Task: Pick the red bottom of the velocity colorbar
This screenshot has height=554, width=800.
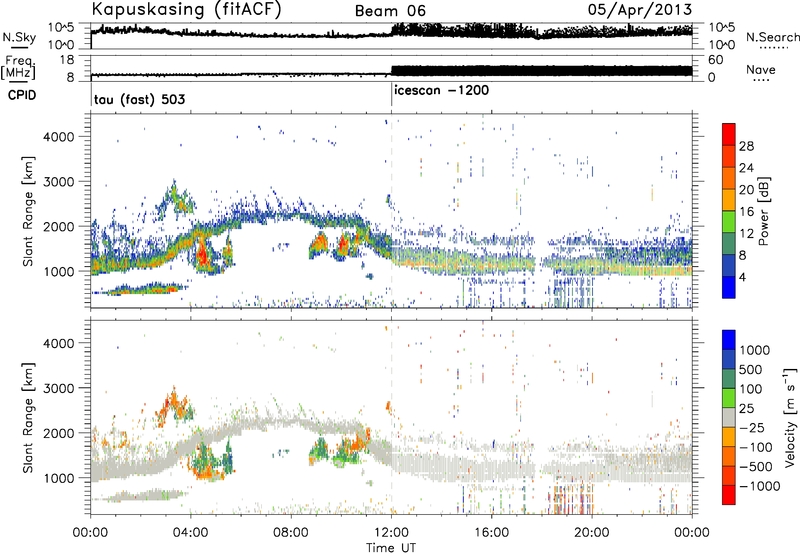Action: coord(729,495)
